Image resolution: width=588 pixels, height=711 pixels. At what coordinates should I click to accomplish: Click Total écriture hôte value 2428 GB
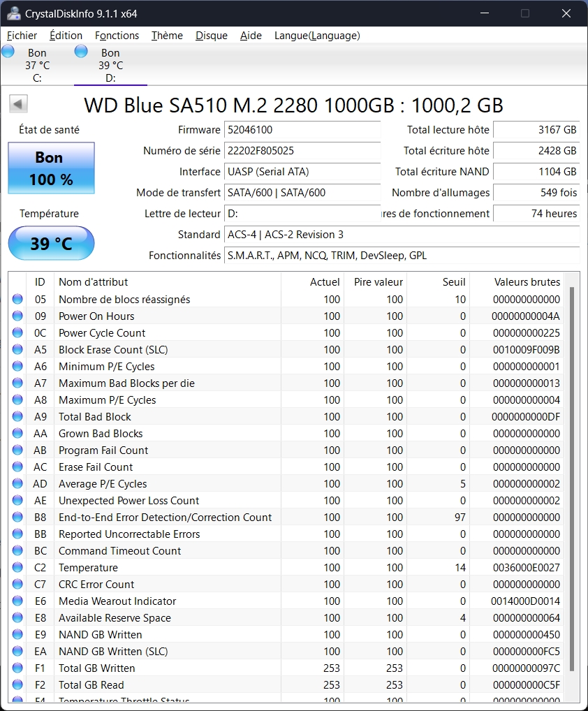(536, 151)
